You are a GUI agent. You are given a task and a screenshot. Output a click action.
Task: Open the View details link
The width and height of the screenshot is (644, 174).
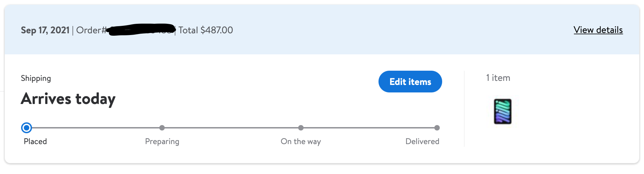click(598, 30)
